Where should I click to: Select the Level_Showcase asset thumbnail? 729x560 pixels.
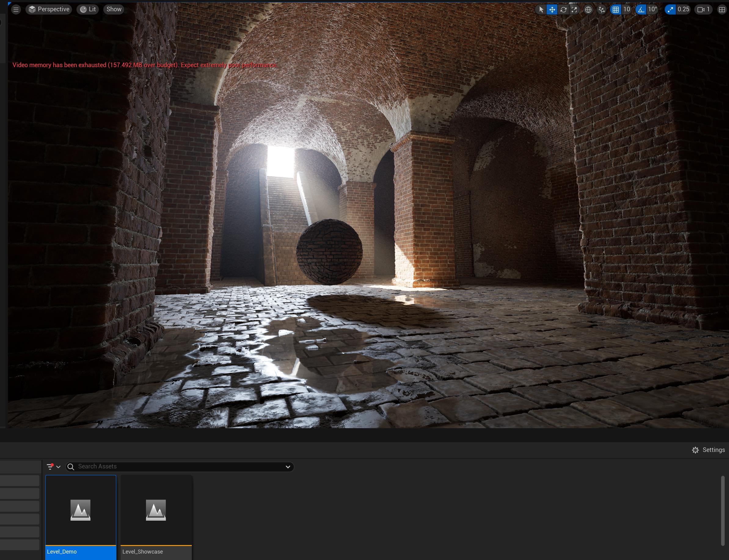(x=156, y=510)
